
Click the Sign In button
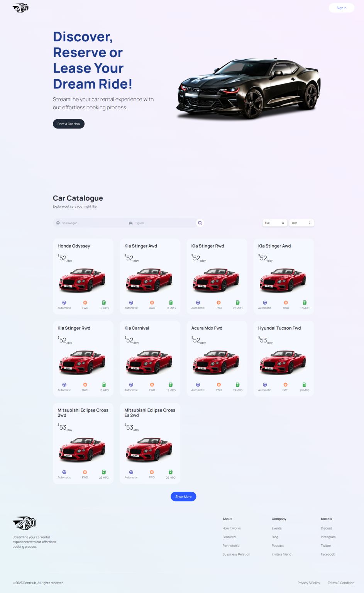342,8
